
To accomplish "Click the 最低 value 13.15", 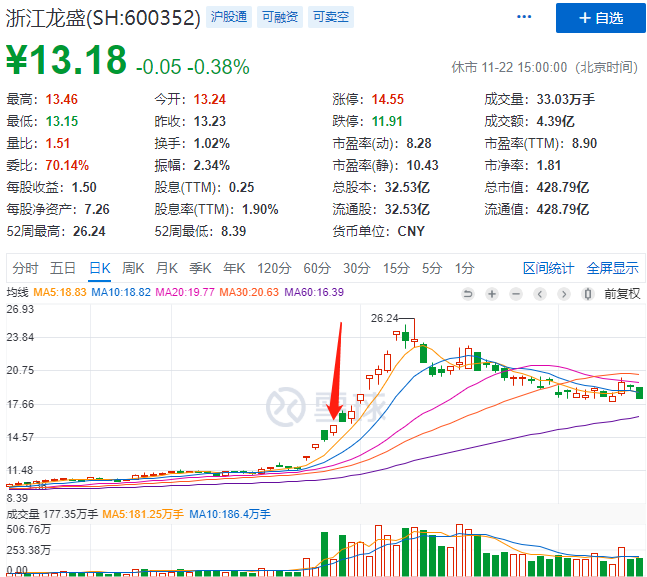I will [x=61, y=121].
